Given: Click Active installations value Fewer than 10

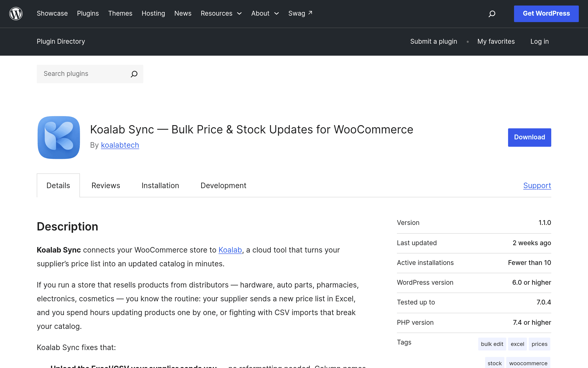Looking at the screenshot, I should (x=529, y=263).
